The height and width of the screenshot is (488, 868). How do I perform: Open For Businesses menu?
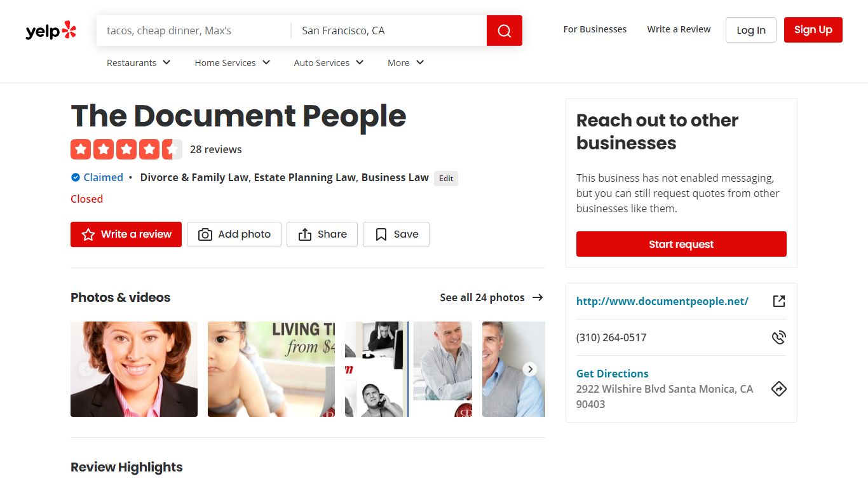[595, 29]
